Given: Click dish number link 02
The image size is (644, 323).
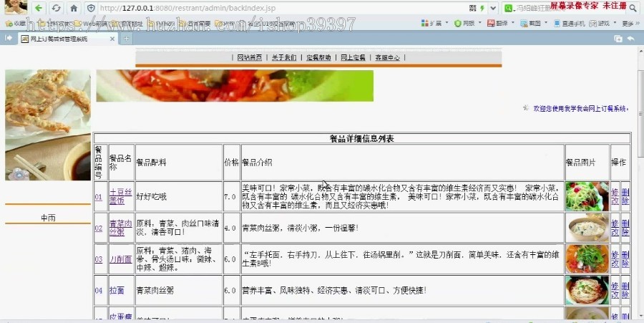Looking at the screenshot, I should [x=99, y=228].
